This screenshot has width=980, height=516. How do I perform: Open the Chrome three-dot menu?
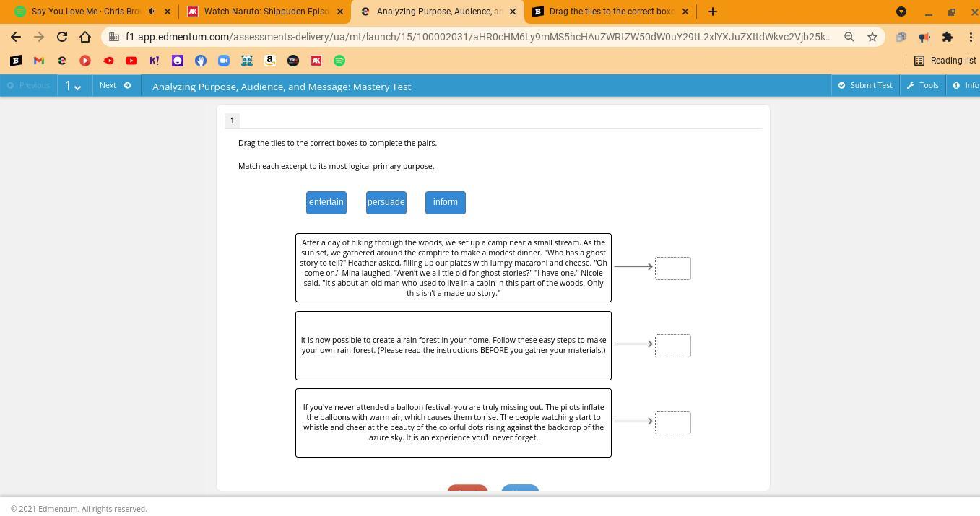point(970,37)
